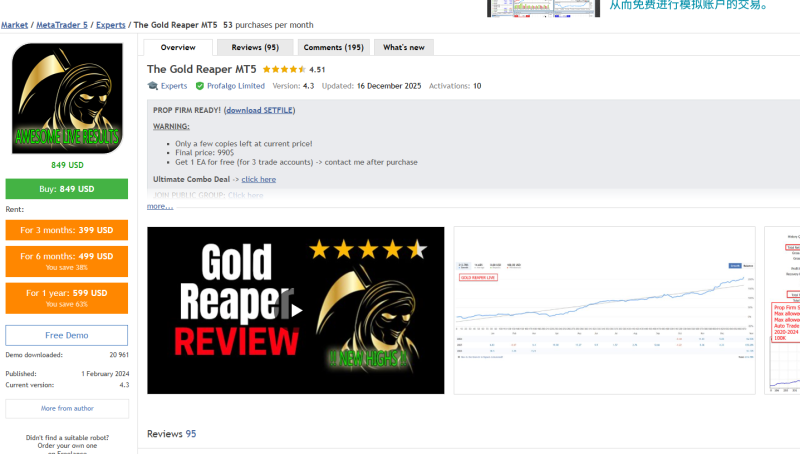Click the ad banner trading platform image

543,8
